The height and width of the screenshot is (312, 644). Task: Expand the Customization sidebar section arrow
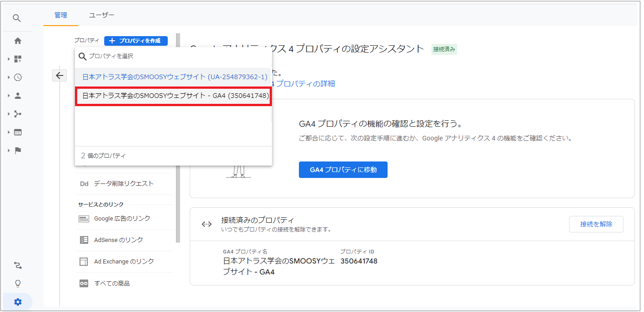click(x=8, y=59)
